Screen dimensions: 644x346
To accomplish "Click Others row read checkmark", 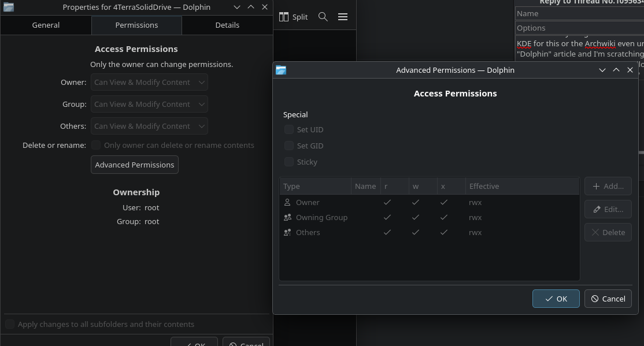I will [x=387, y=232].
